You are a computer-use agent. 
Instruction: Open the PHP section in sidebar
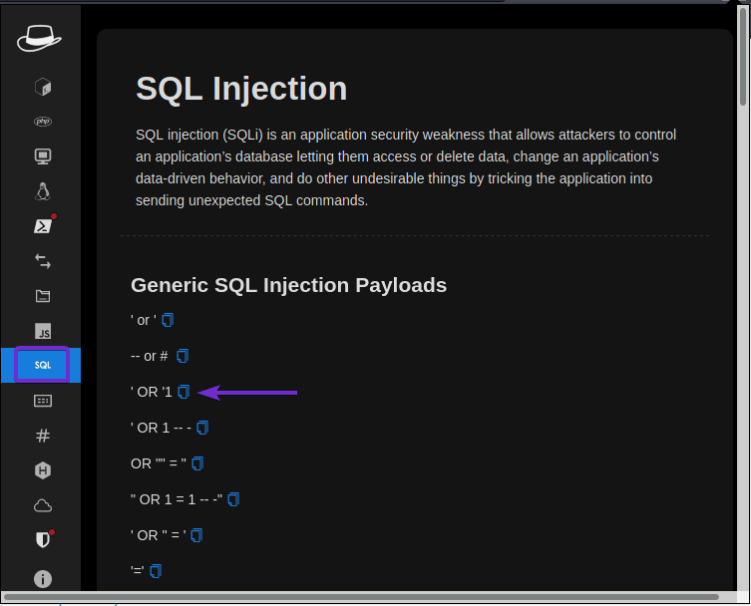click(x=42, y=122)
